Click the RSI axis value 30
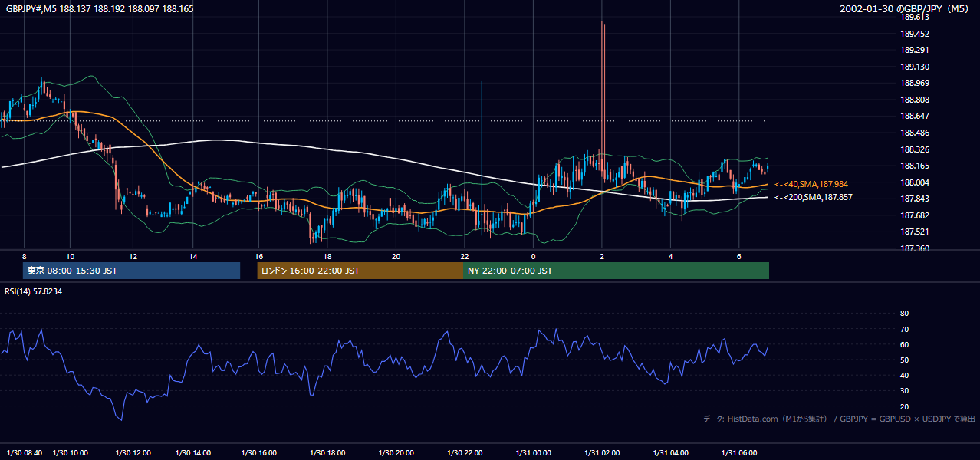The image size is (980, 460). pyautogui.click(x=904, y=391)
